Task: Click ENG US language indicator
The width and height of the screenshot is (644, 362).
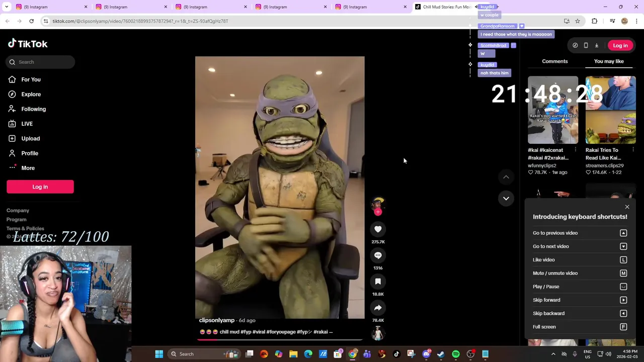Action: point(587,354)
